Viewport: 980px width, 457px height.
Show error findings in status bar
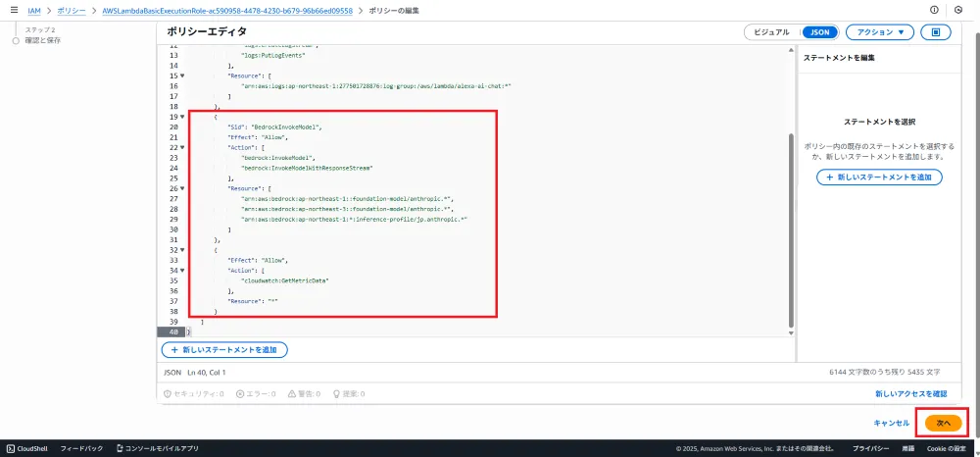[x=251, y=393]
